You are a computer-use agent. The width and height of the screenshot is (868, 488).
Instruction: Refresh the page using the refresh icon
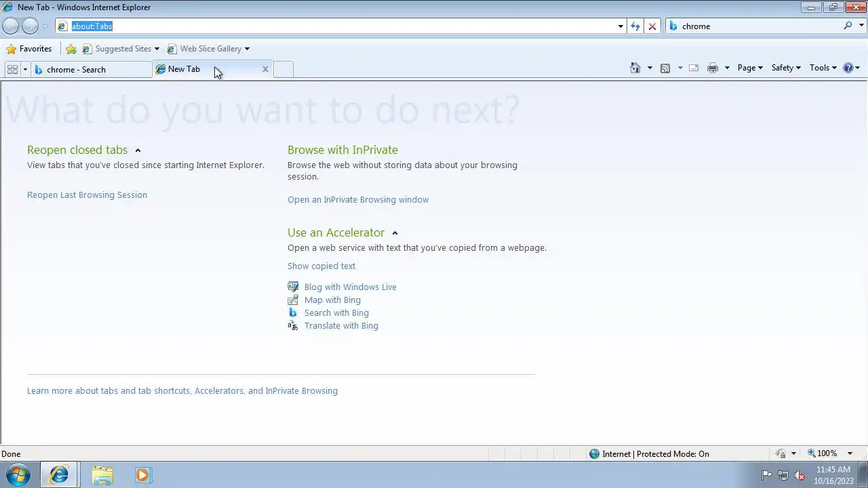(x=635, y=26)
